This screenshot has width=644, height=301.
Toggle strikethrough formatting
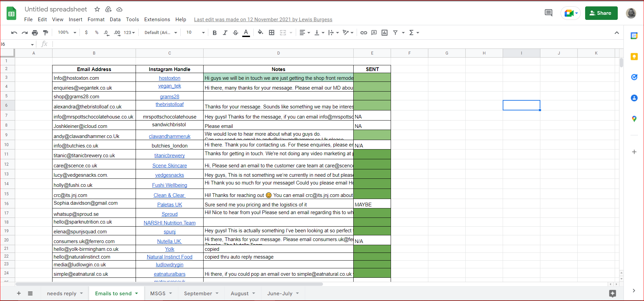point(236,33)
